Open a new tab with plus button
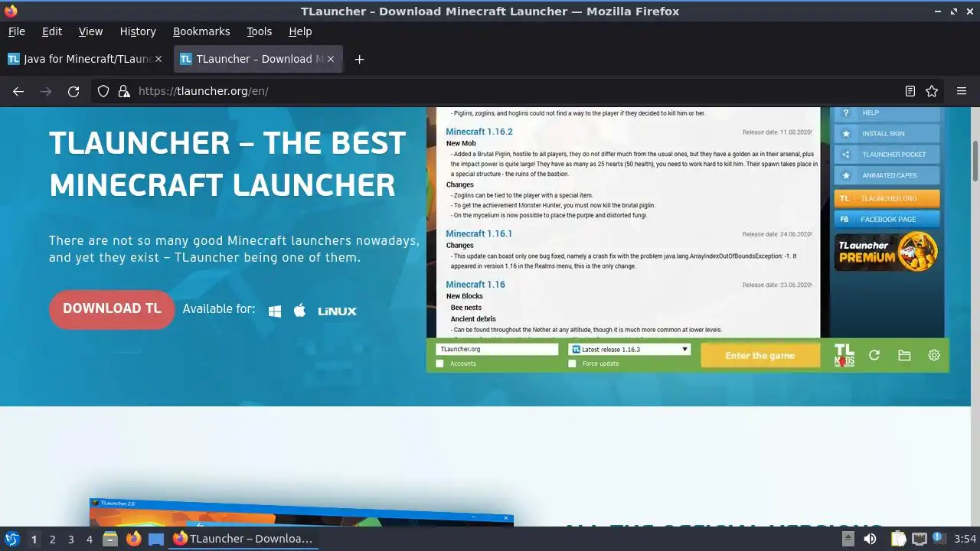 coord(359,59)
